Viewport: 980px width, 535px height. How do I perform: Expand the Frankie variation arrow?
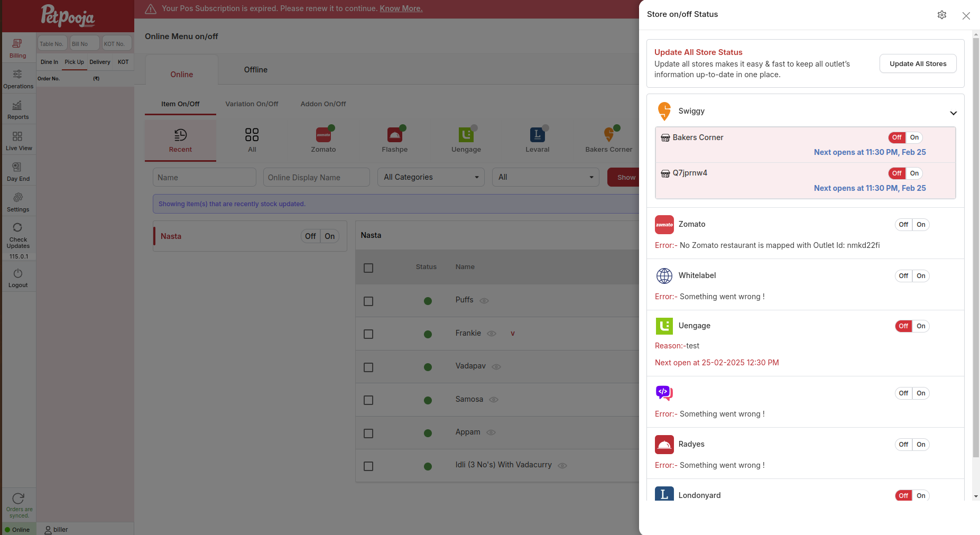pos(512,334)
